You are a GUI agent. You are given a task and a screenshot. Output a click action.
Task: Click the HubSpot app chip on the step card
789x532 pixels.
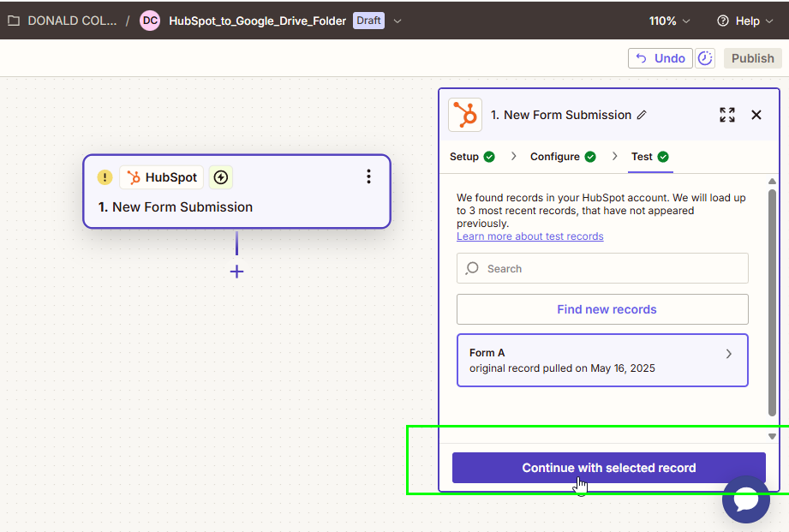162,177
